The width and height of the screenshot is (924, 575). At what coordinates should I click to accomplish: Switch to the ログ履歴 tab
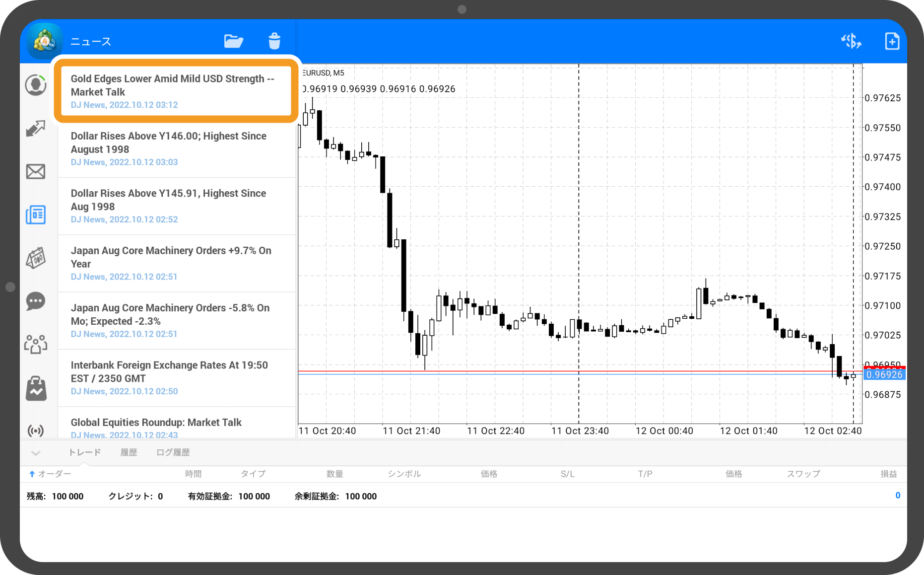(173, 452)
